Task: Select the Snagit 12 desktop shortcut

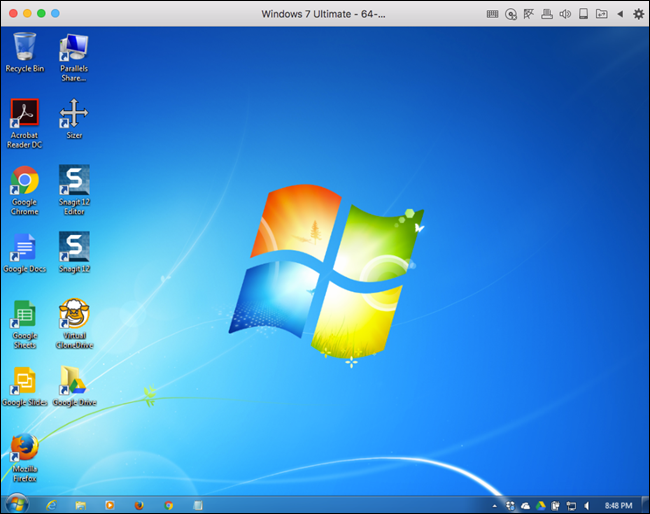Action: (x=74, y=252)
